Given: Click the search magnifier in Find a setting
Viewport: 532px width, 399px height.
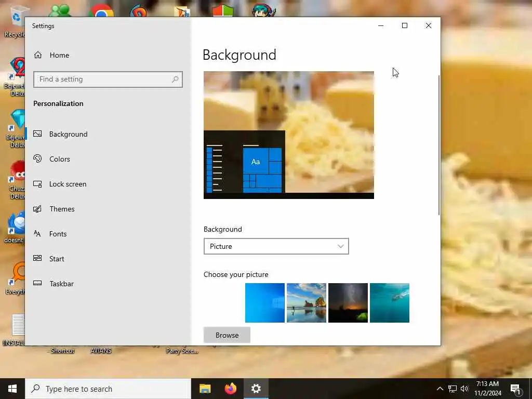Looking at the screenshot, I should pos(175,79).
